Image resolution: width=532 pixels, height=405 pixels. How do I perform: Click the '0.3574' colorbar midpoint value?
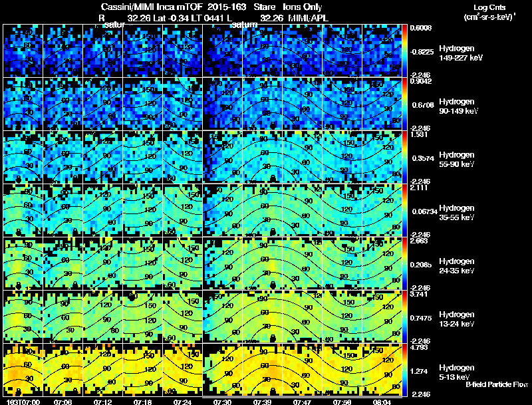coord(423,158)
